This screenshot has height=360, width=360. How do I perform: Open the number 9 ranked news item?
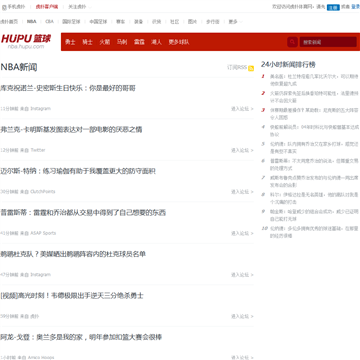pos(314,215)
